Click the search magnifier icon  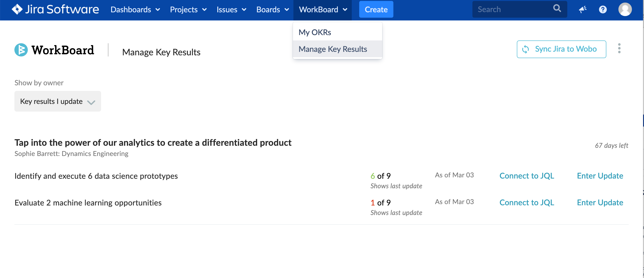557,9
